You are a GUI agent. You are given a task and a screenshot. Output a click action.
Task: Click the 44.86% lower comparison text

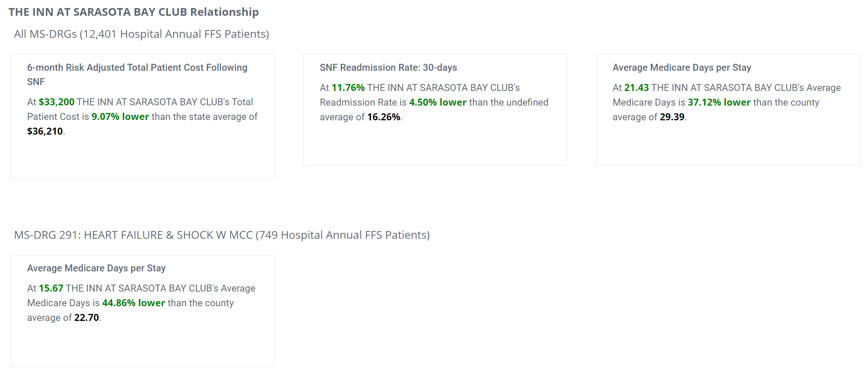click(133, 303)
